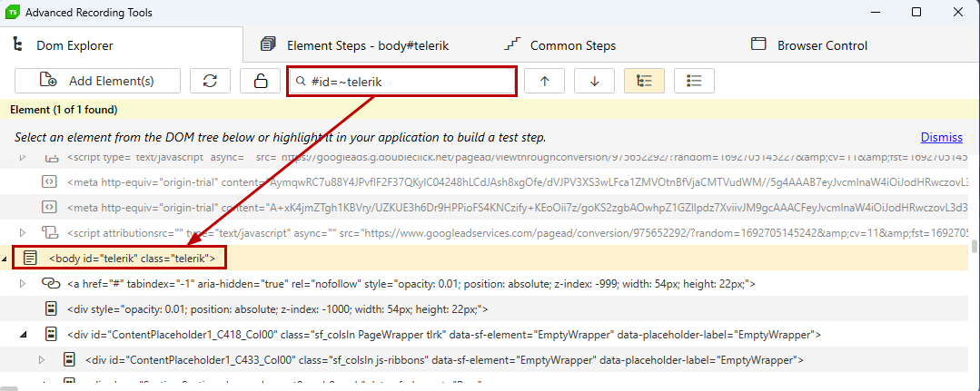Open the Common Steps tab

point(560,45)
